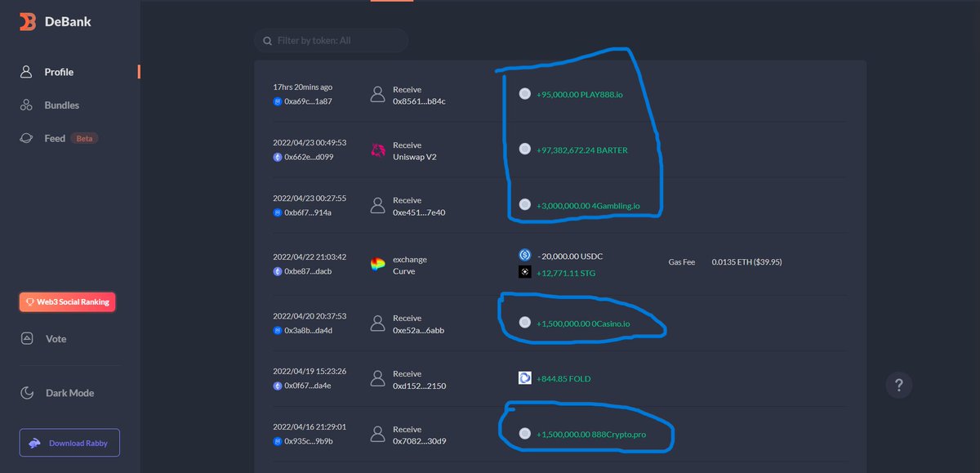980x473 pixels.
Task: Select +844.85 FOLD amount
Action: pos(563,379)
